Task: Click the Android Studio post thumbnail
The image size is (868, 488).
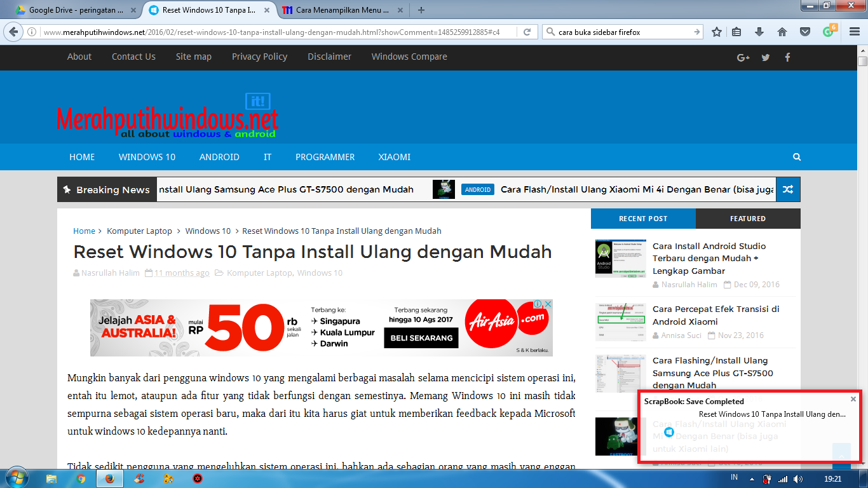Action: click(620, 259)
